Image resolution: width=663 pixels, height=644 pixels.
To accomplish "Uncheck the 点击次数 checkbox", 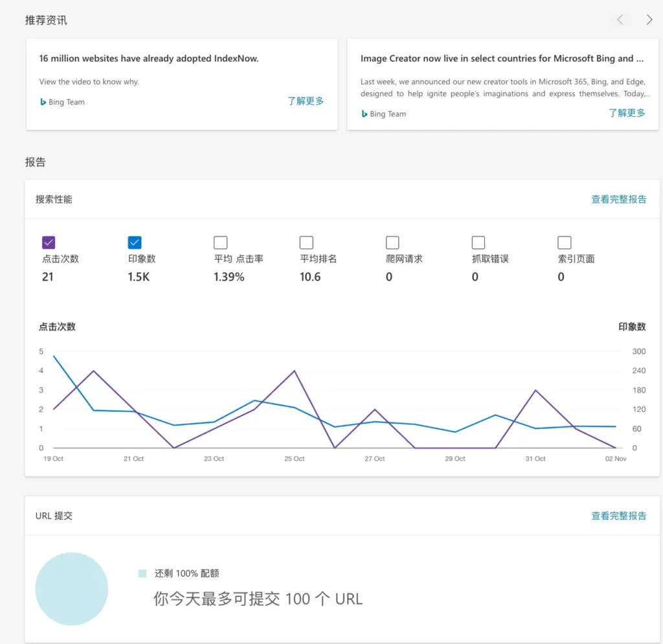I will 49,242.
